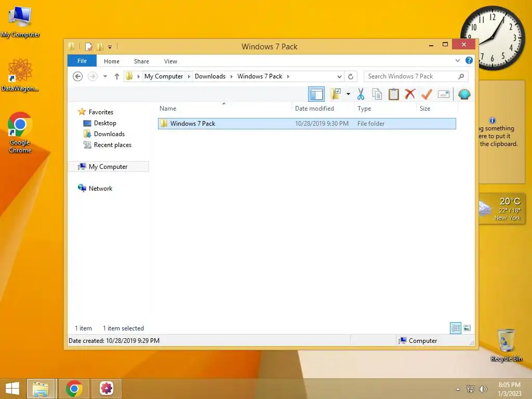Select Favorites in the navigation pane
The width and height of the screenshot is (532, 399).
[x=101, y=112]
